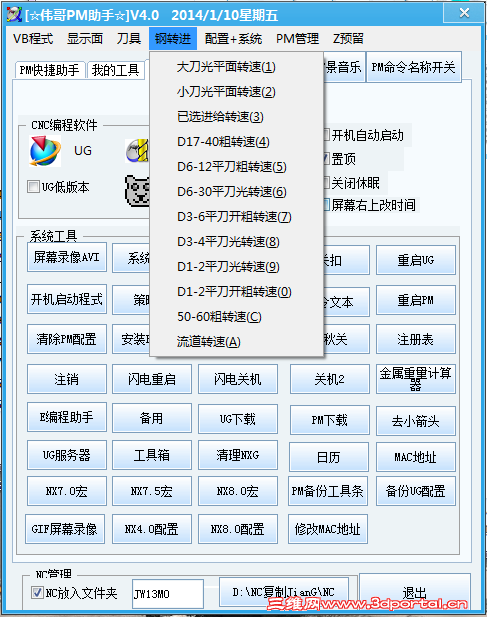Switch to 我的工具 tab
Image resolution: width=487 pixels, height=617 pixels.
coord(116,70)
